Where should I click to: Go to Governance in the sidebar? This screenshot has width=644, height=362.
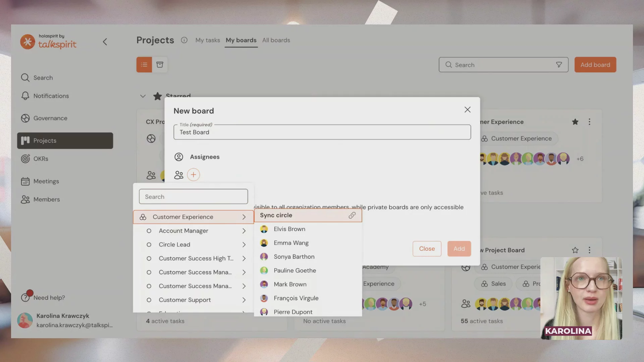coord(44,118)
